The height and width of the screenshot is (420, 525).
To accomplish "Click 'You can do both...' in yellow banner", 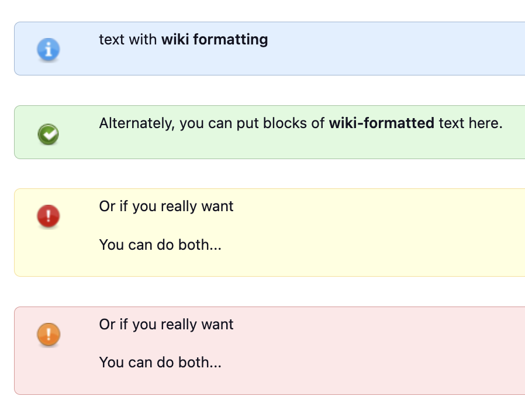I will (x=160, y=245).
